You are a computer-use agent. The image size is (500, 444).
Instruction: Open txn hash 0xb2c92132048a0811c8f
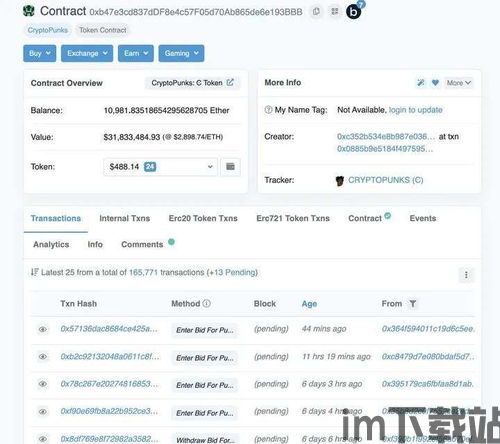pos(110,357)
